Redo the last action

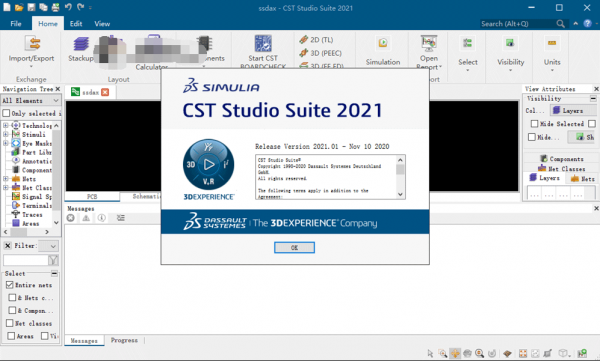point(80,7)
